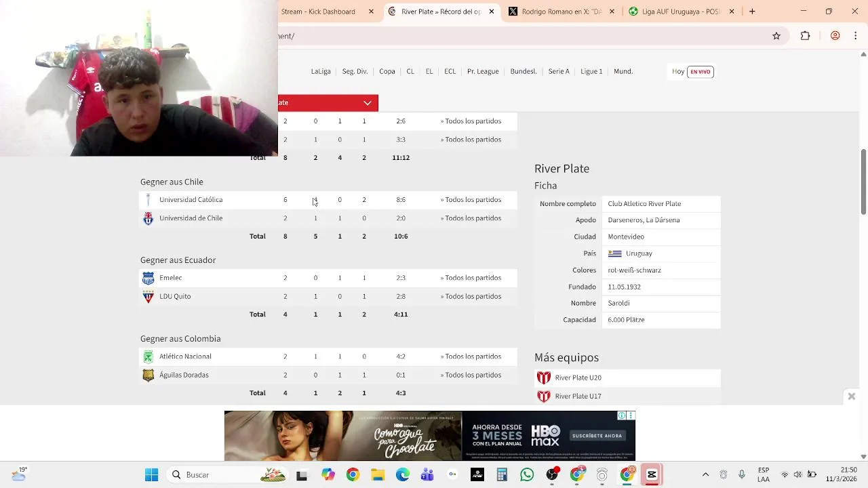Click the LDU Quito team crest

(x=149, y=296)
